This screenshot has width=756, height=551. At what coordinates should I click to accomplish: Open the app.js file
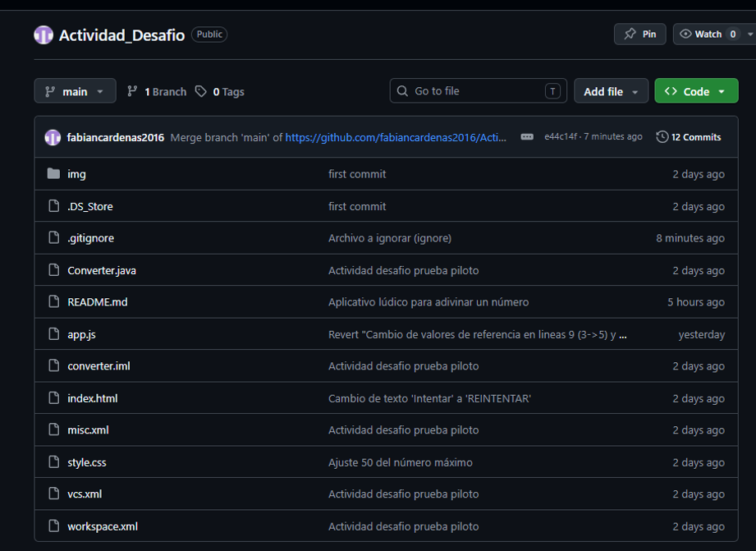point(81,334)
